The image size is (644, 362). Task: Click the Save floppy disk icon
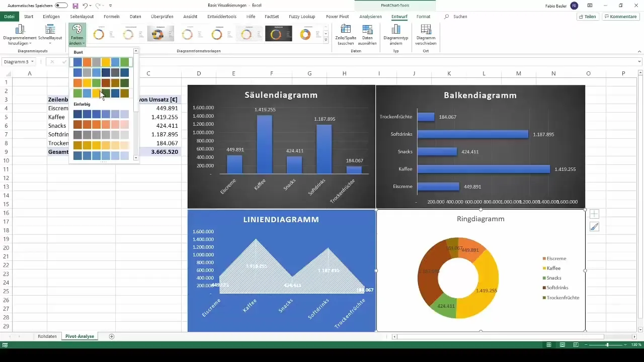pos(75,5)
